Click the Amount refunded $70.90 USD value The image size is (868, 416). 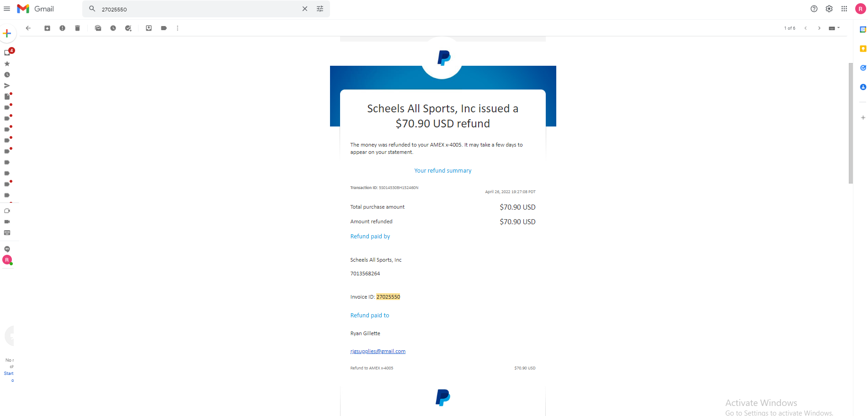pos(517,222)
